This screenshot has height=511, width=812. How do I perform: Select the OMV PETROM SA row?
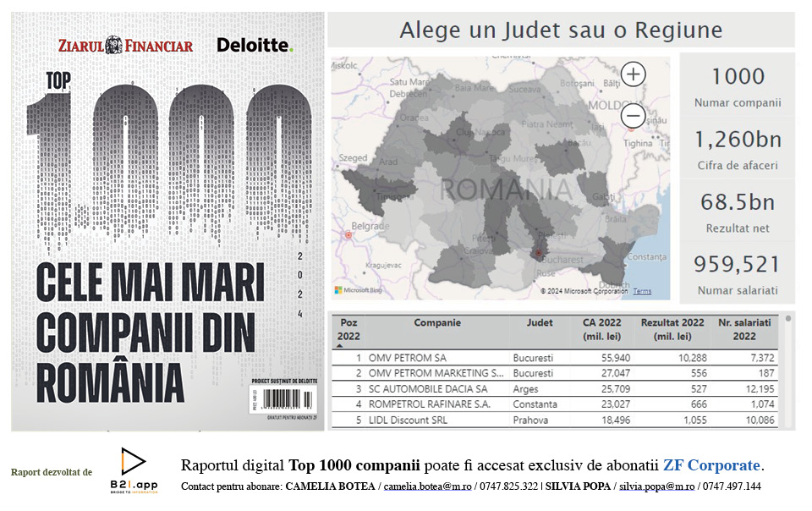pyautogui.click(x=555, y=358)
